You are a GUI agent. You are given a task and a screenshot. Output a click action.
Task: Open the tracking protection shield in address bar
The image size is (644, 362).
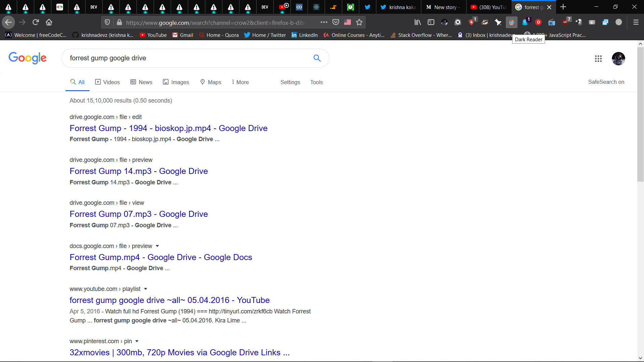click(x=107, y=22)
